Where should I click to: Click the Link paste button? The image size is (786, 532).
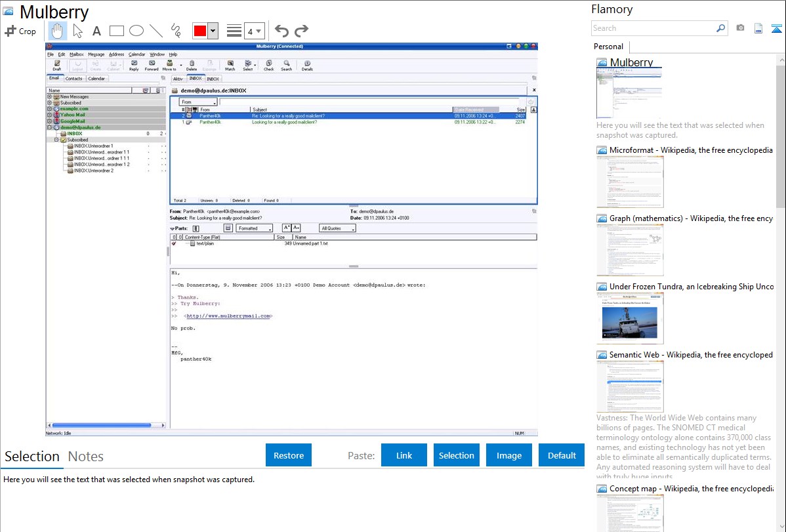[x=404, y=455]
